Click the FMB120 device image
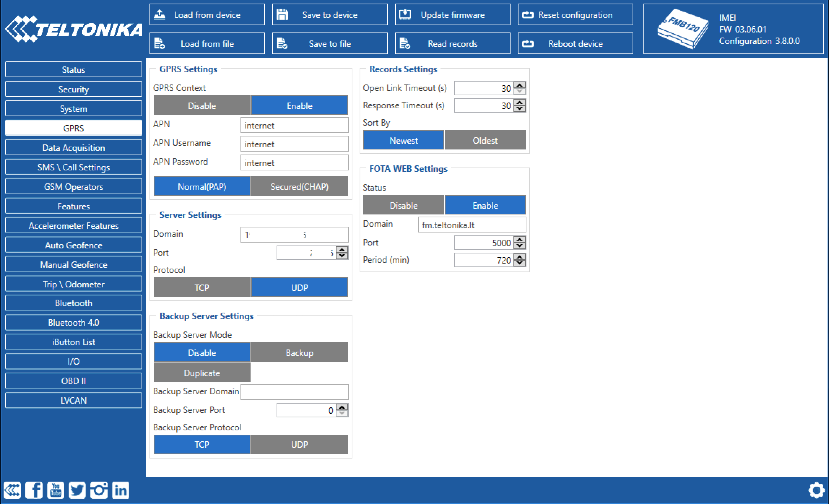Screen dimensions: 829x504 [682, 29]
